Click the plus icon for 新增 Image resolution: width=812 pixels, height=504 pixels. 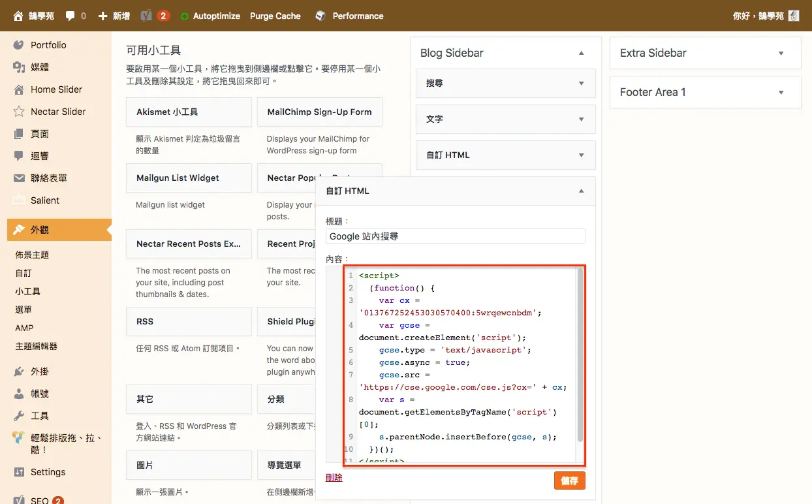102,16
